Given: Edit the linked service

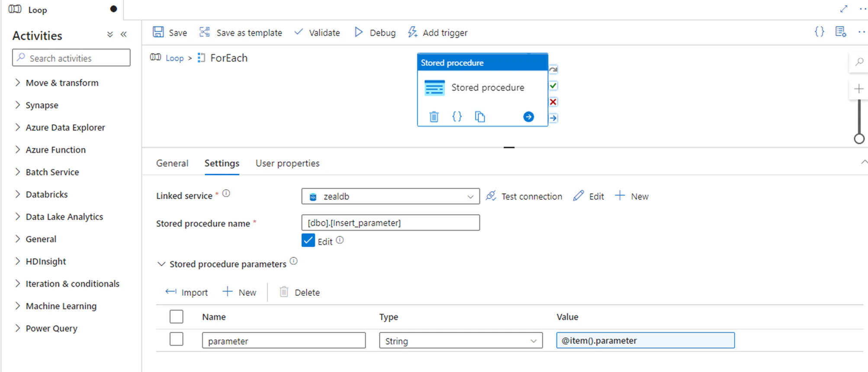Looking at the screenshot, I should pyautogui.click(x=588, y=196).
